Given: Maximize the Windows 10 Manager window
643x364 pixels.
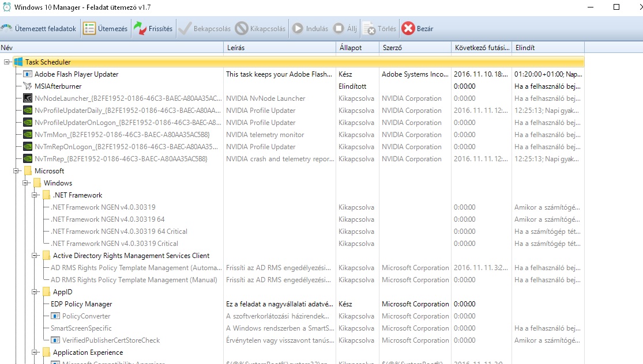Looking at the screenshot, I should coord(616,7).
